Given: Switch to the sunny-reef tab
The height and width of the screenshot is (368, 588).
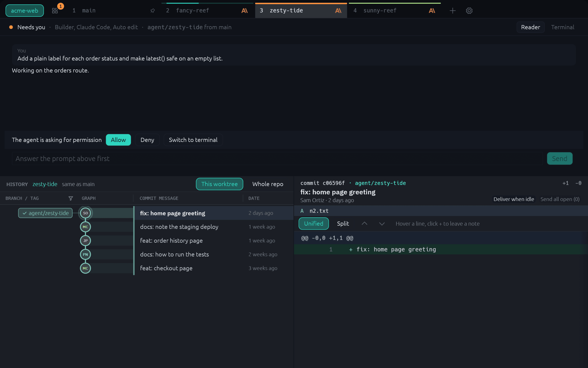Looking at the screenshot, I should pyautogui.click(x=395, y=10).
